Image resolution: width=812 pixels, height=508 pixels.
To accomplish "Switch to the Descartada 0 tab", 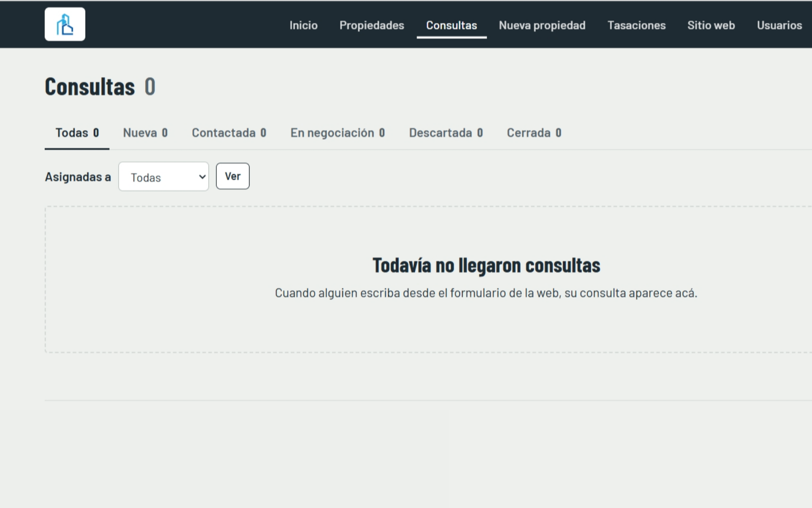I will click(446, 133).
